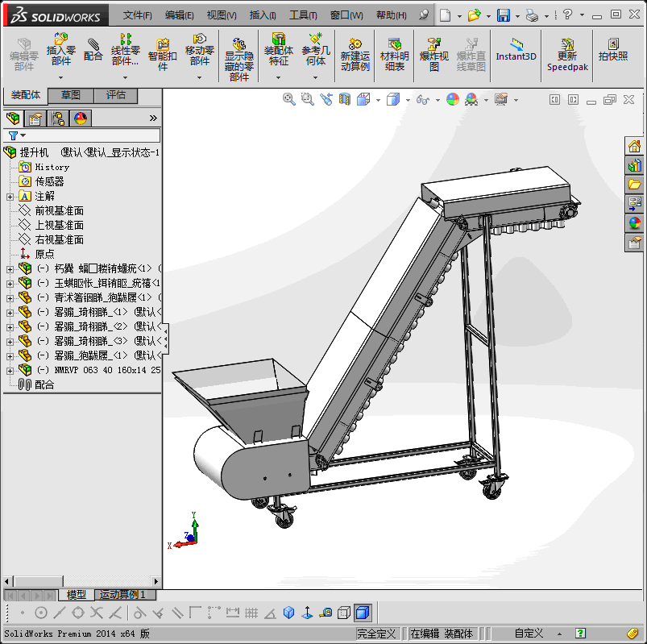This screenshot has height=644, width=647.
Task: Click Print icon in top toolbar
Action: pyautogui.click(x=532, y=15)
